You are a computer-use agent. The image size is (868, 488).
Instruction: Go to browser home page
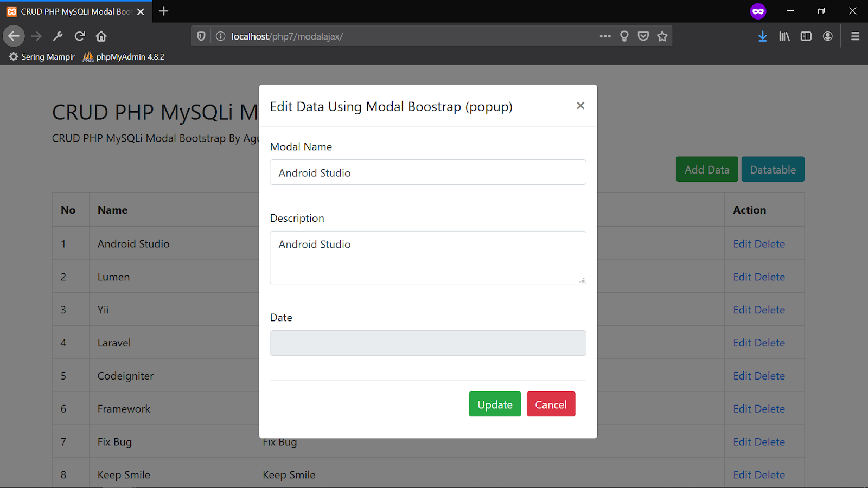[101, 36]
